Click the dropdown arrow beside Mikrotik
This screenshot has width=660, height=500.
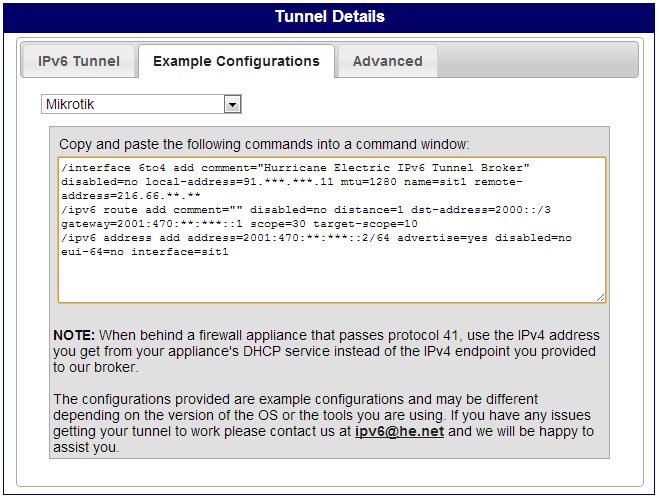pyautogui.click(x=232, y=104)
